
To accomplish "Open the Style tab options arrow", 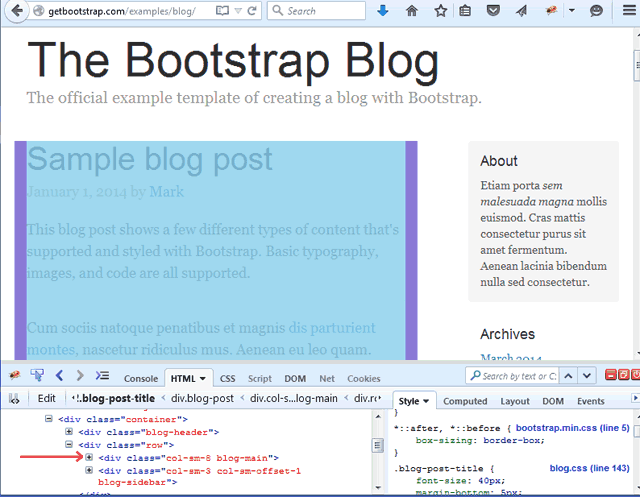I will tap(426, 402).
